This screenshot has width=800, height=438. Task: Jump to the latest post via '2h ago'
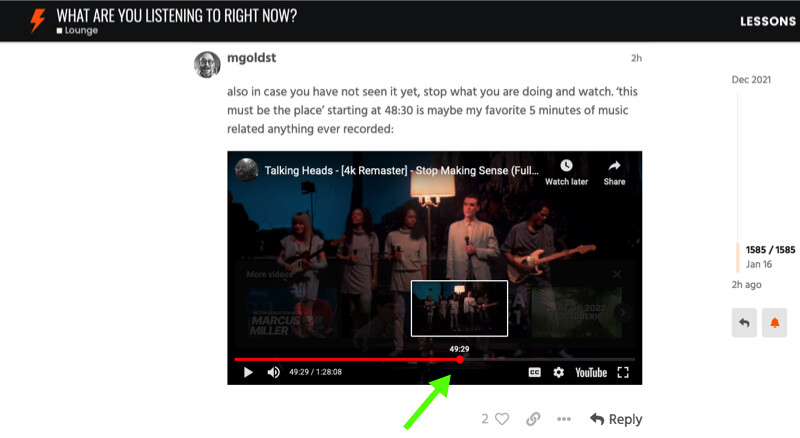point(746,285)
